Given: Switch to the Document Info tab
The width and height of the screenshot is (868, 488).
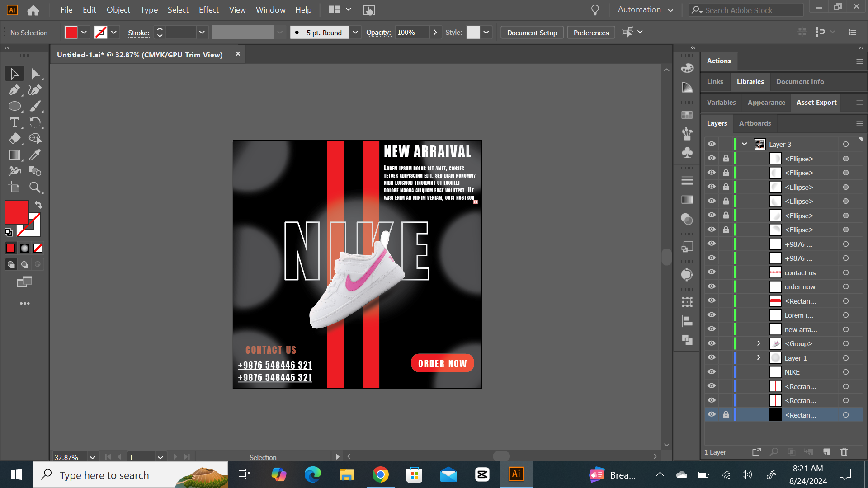Looking at the screenshot, I should 800,82.
